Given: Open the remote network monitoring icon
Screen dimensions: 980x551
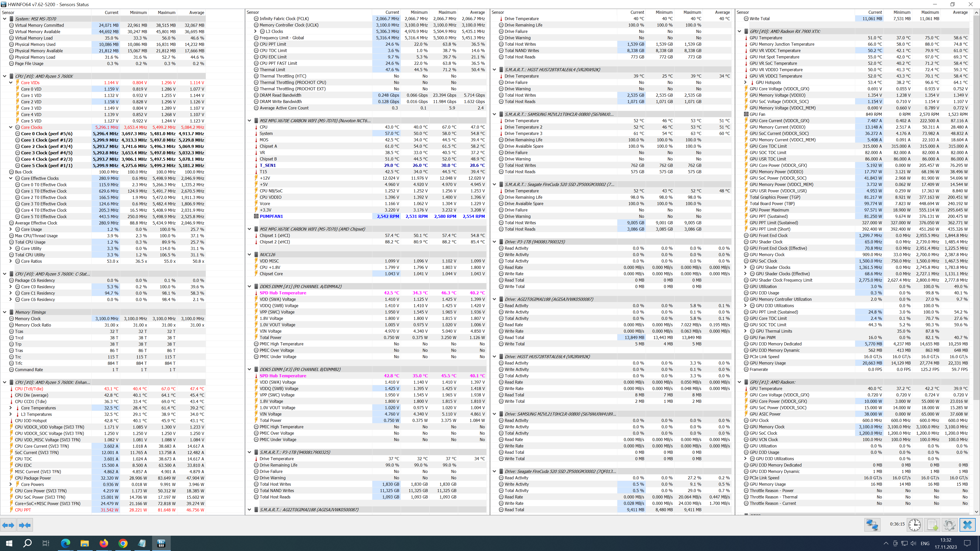Looking at the screenshot, I should (872, 525).
